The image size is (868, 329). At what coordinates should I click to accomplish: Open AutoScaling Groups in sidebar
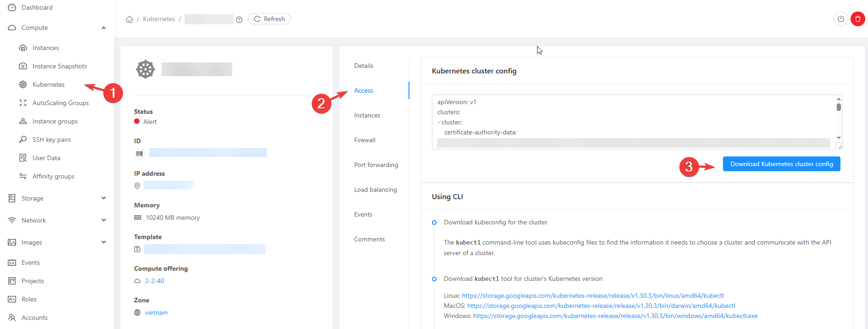click(60, 103)
